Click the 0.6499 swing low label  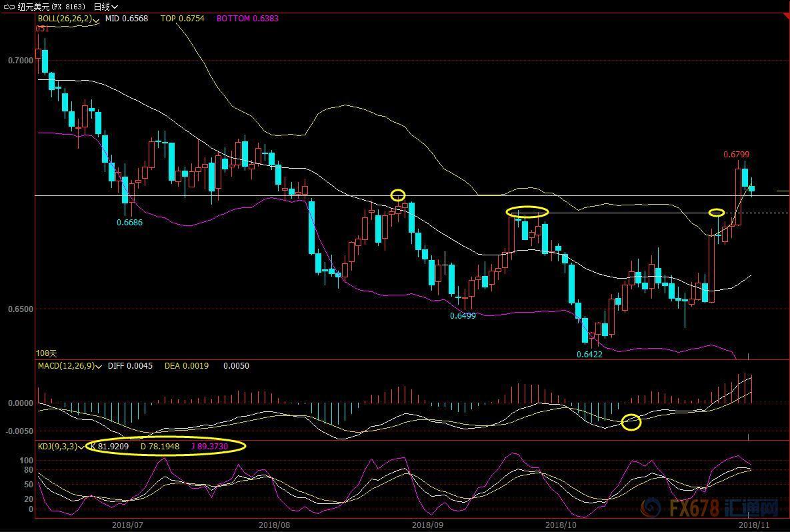click(463, 316)
